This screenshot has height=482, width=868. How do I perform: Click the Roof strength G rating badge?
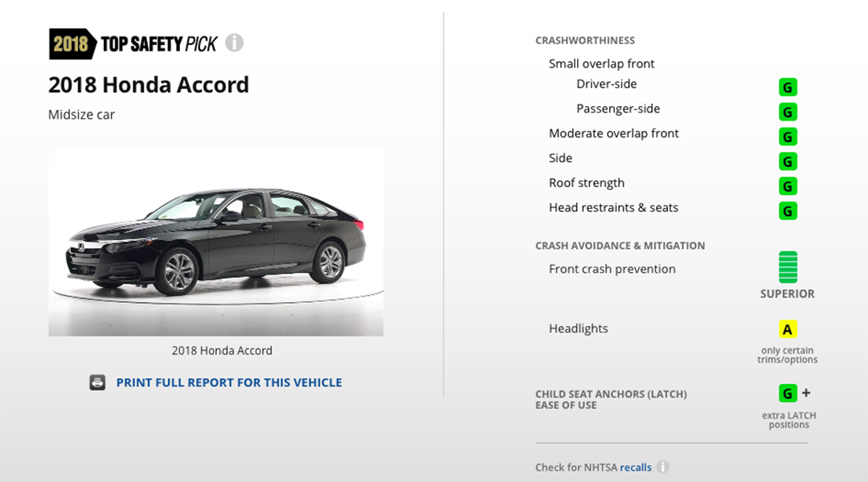[788, 186]
